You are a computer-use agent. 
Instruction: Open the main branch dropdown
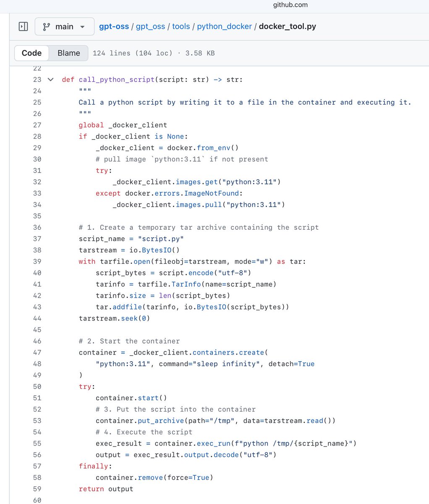pyautogui.click(x=64, y=26)
